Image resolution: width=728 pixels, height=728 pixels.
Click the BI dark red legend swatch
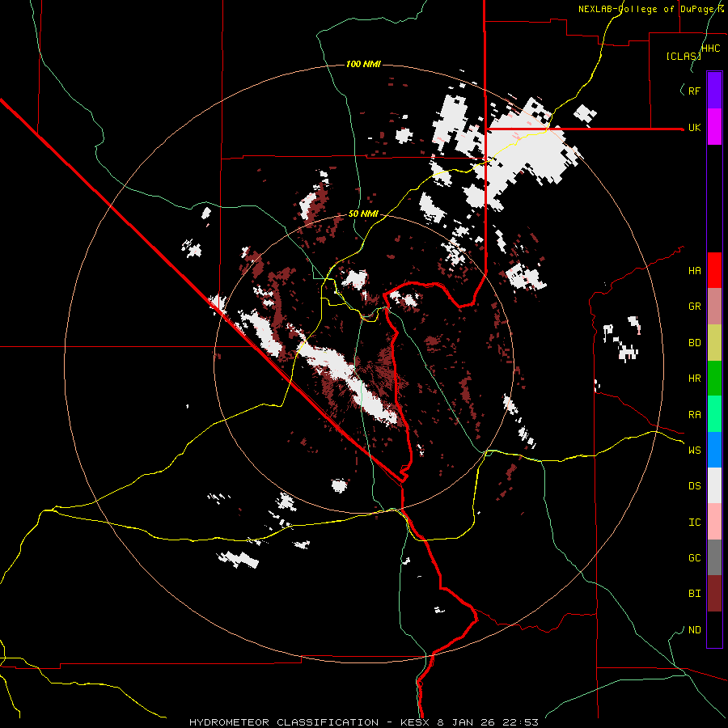(x=714, y=594)
